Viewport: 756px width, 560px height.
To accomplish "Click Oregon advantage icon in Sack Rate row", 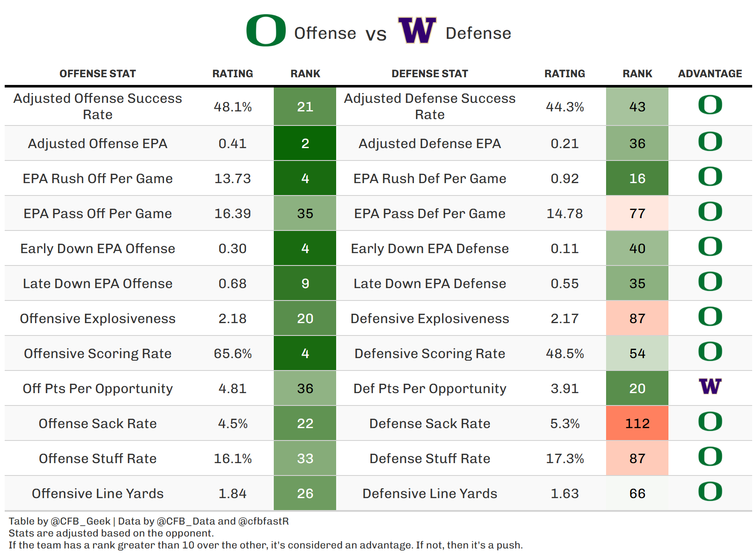I will pos(710,422).
